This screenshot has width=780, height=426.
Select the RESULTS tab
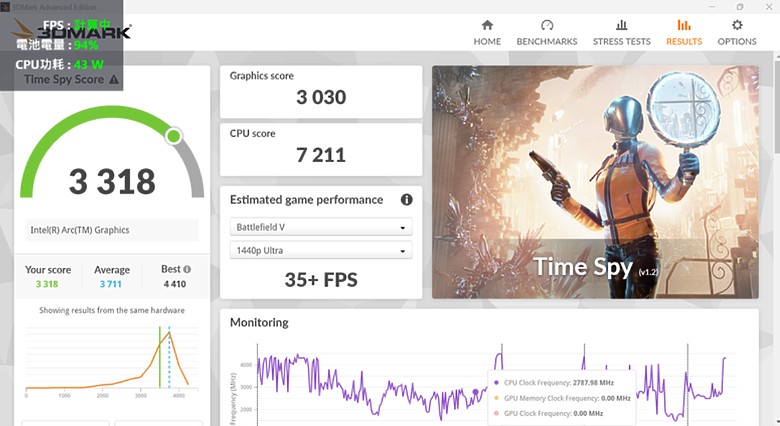(x=684, y=33)
